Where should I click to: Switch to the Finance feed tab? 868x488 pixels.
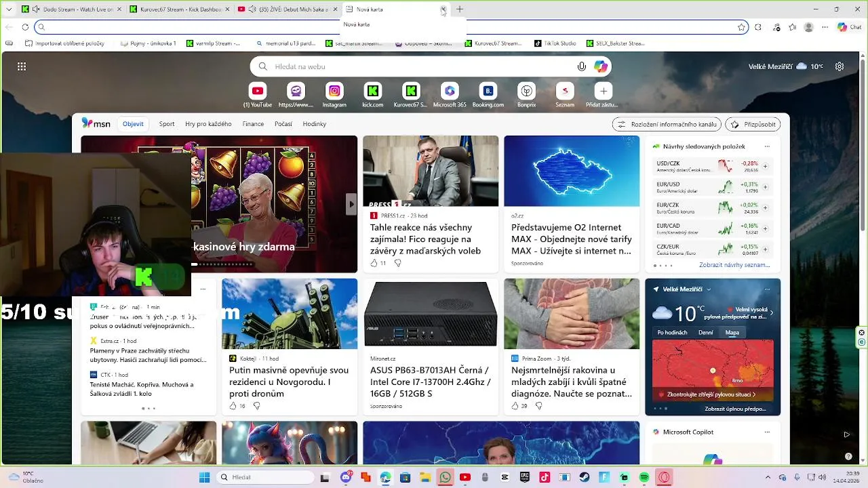pyautogui.click(x=253, y=124)
